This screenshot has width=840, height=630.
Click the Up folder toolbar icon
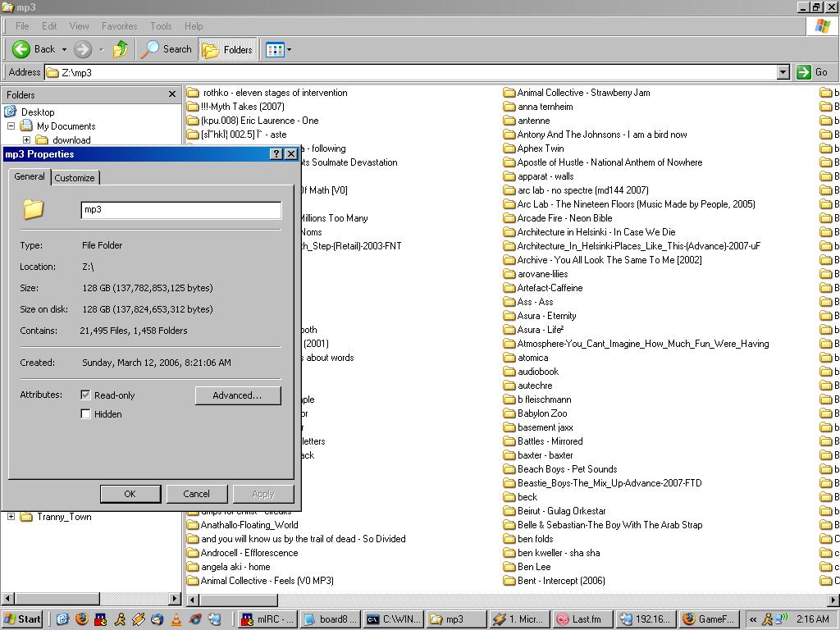(121, 49)
